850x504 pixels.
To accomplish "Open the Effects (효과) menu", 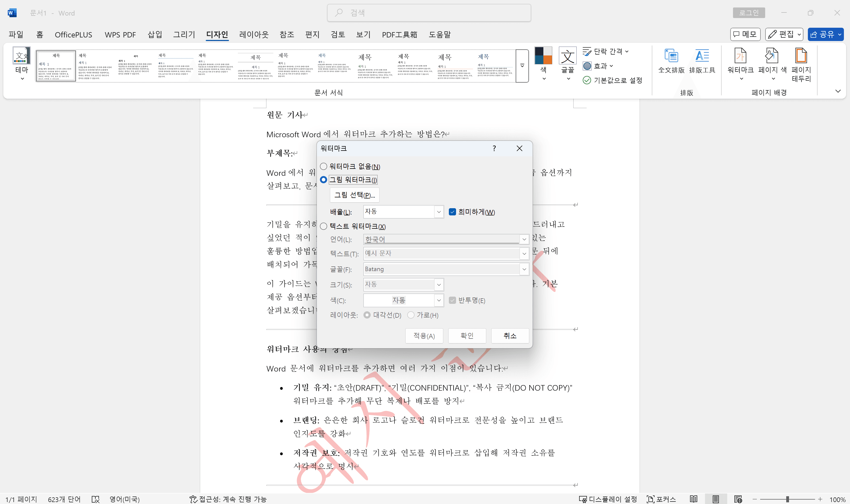I will click(598, 66).
